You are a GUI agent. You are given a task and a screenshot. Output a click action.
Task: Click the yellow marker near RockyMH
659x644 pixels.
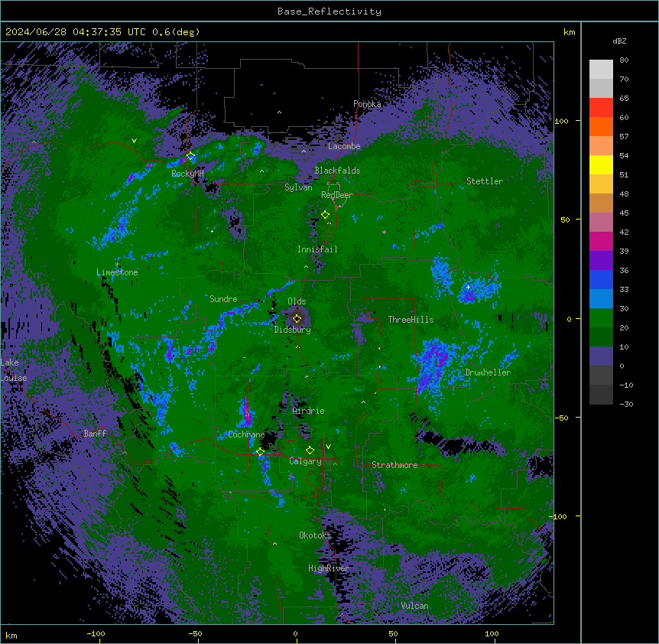(x=191, y=156)
